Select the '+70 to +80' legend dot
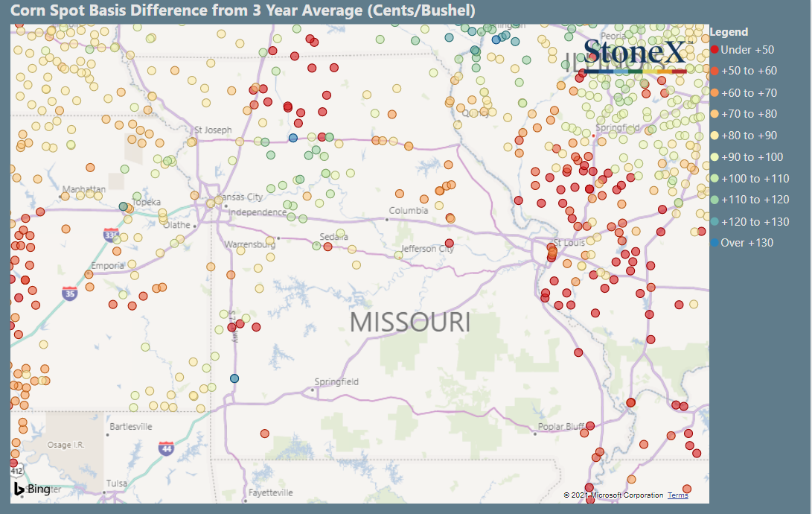The height and width of the screenshot is (514, 812). coord(715,114)
